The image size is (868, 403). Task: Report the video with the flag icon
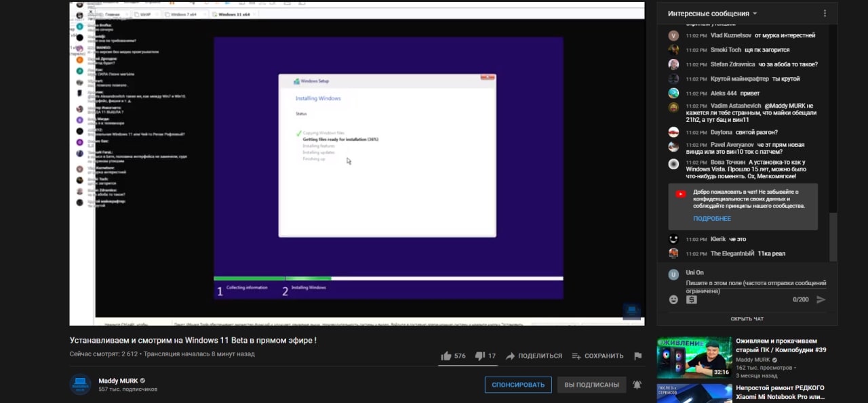637,356
